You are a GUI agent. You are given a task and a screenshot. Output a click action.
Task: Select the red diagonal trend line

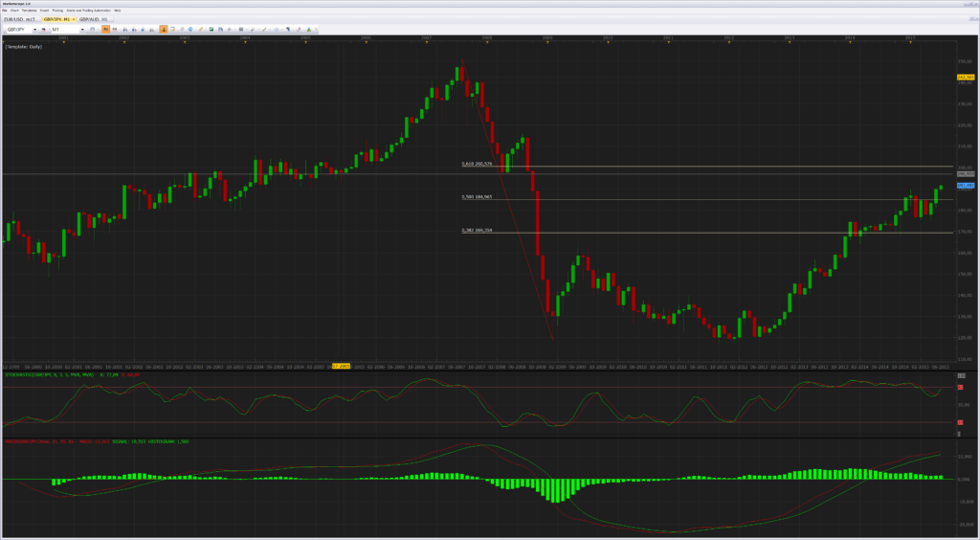507,200
